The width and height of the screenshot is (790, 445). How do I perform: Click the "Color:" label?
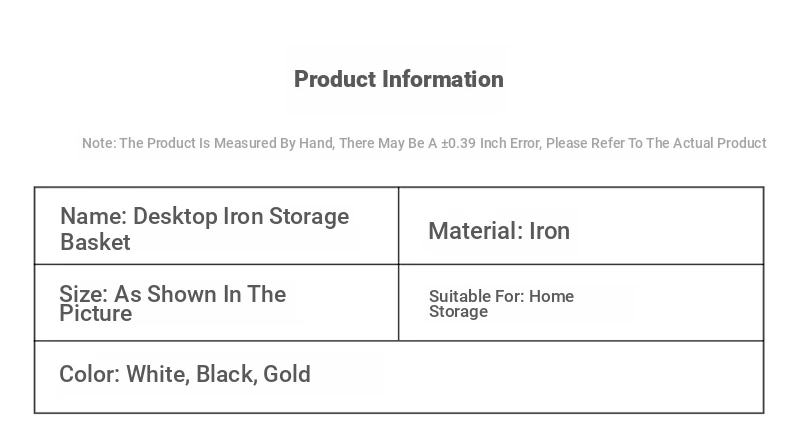pos(89,374)
